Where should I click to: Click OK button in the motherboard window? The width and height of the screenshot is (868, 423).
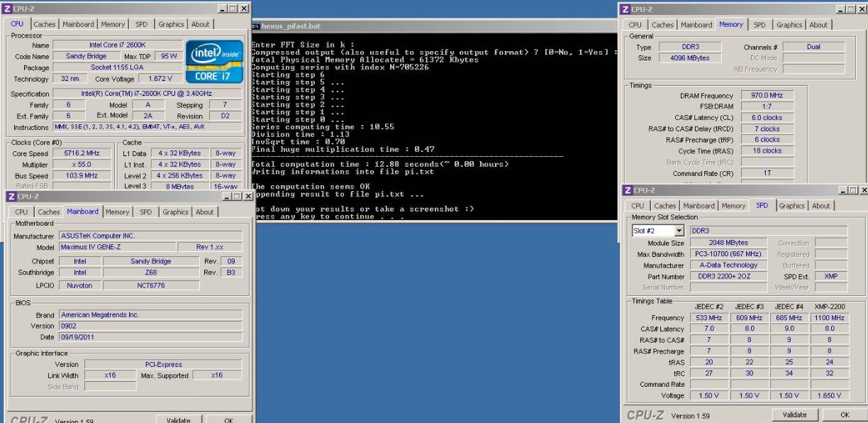coord(228,419)
